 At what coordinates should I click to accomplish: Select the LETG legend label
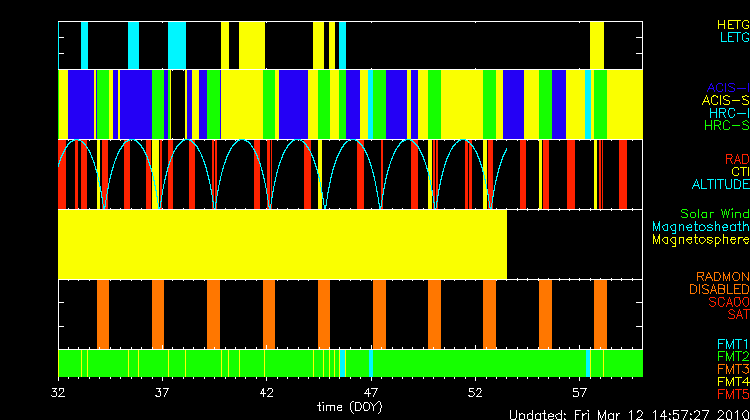[x=733, y=37]
